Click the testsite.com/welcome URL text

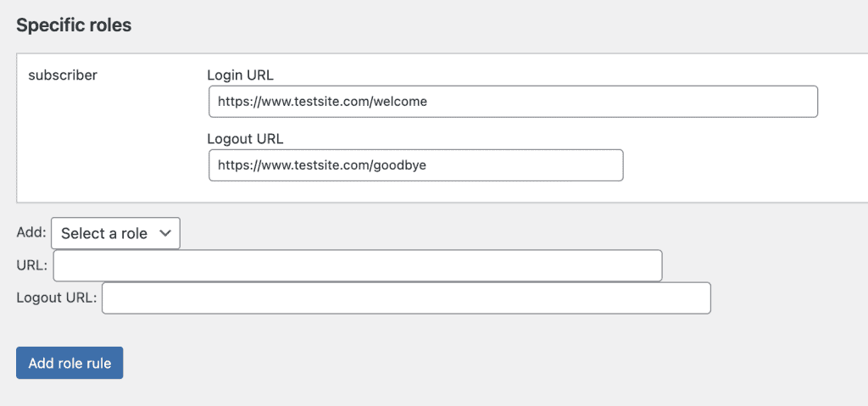pos(322,102)
